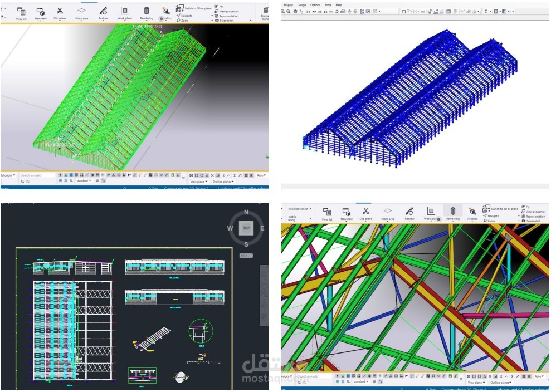Open View list in top-left Tekla window
The height and width of the screenshot is (392, 551).
(x=21, y=14)
